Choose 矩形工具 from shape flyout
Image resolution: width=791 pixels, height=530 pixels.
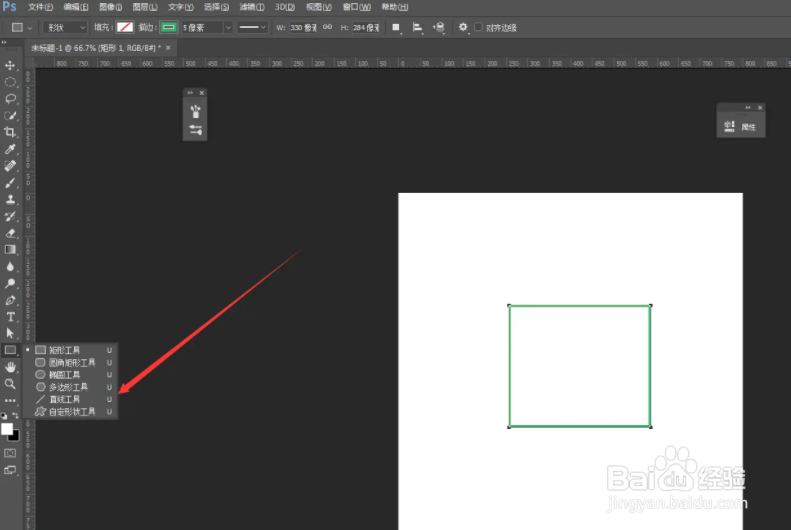point(71,350)
